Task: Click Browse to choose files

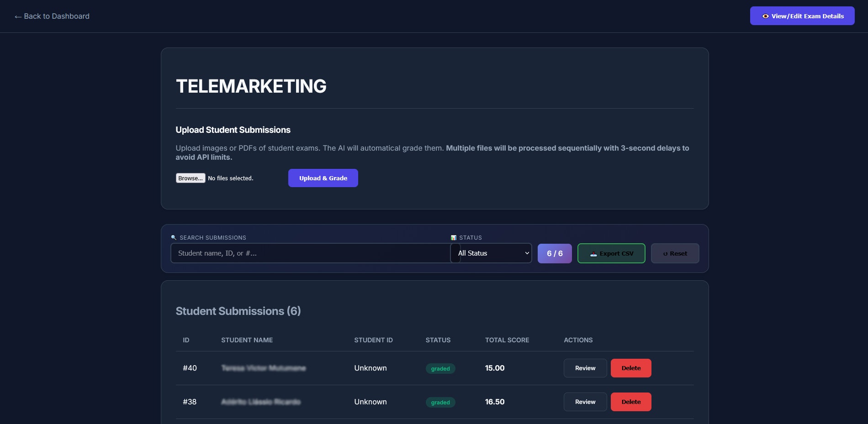Action: point(191,178)
